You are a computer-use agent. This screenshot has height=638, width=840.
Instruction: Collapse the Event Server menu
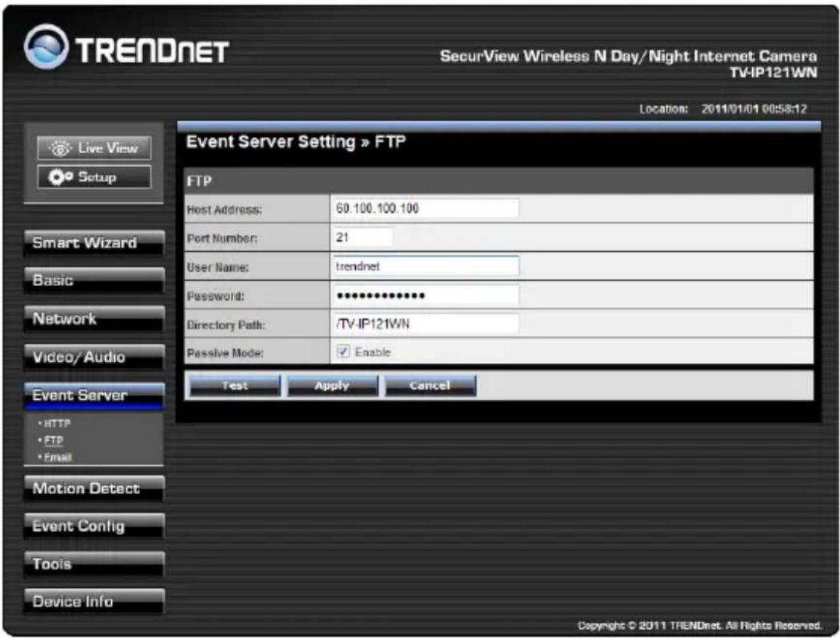94,396
